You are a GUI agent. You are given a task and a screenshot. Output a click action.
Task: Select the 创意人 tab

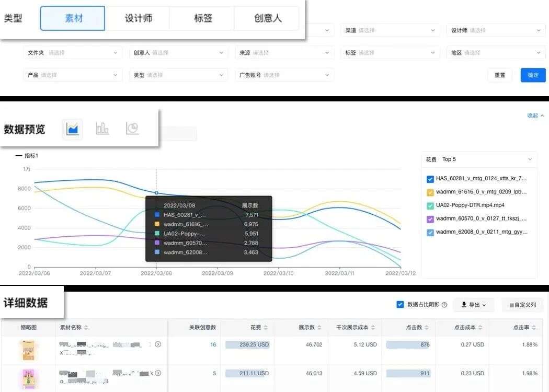(x=266, y=17)
